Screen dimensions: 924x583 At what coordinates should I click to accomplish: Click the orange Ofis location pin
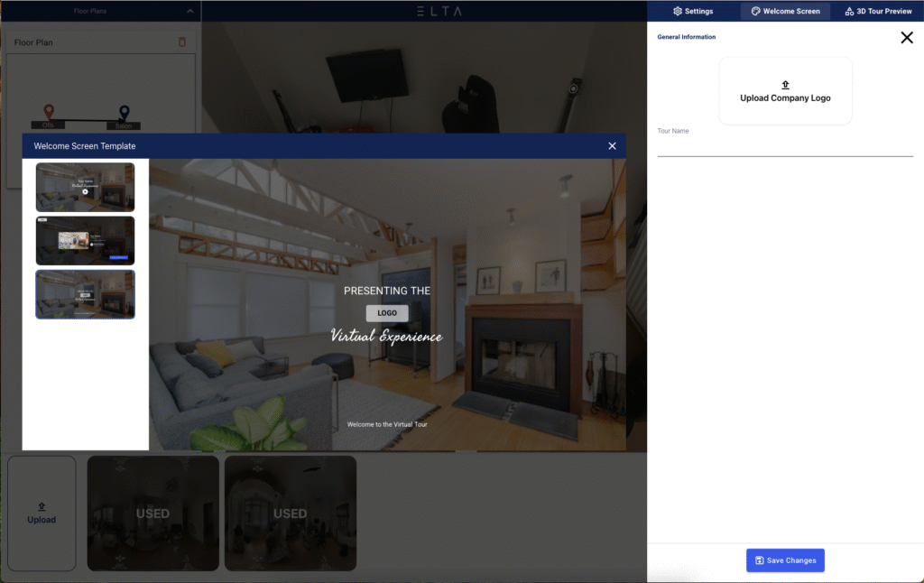pyautogui.click(x=47, y=112)
